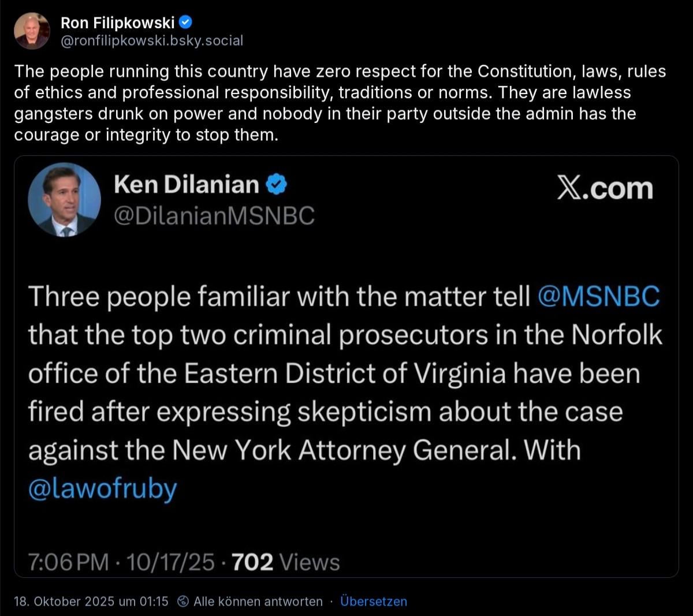The height and width of the screenshot is (616, 693).
Task: Click the @DilanianMSNBC handle
Action: coord(214,215)
